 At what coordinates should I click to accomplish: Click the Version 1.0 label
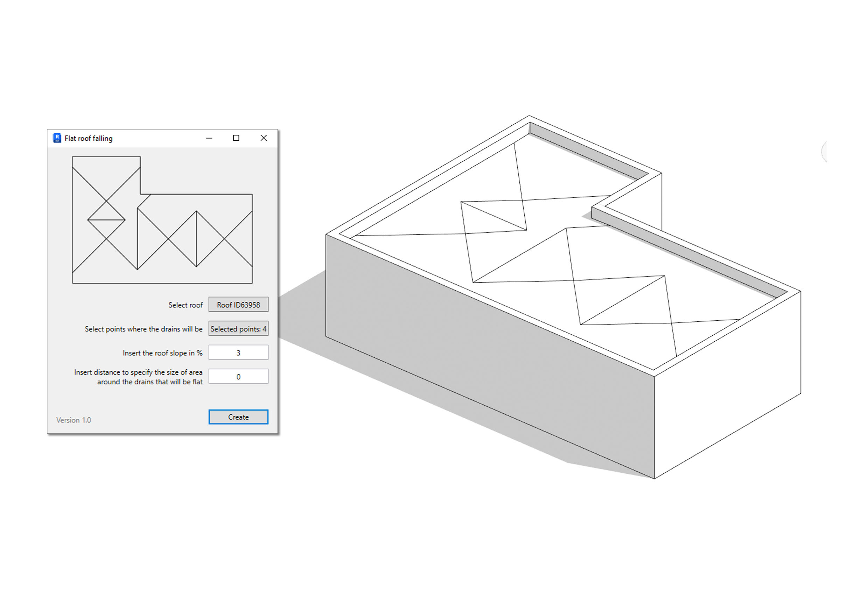74,420
